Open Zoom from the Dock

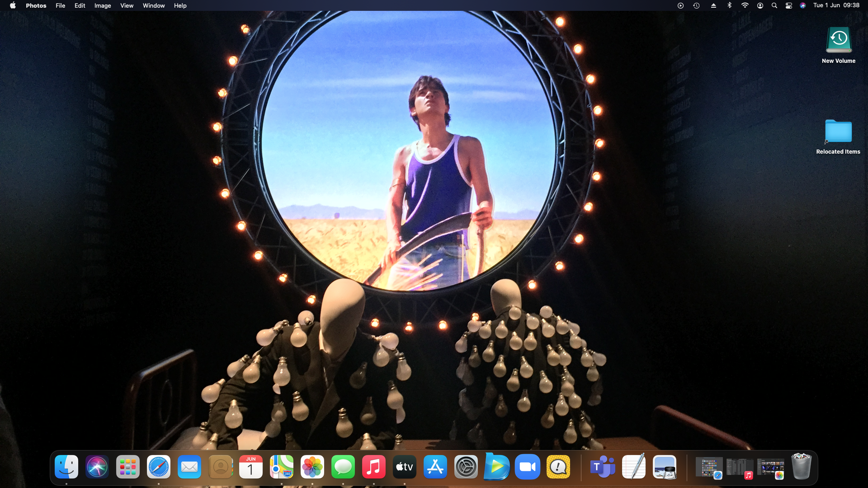coord(528,467)
